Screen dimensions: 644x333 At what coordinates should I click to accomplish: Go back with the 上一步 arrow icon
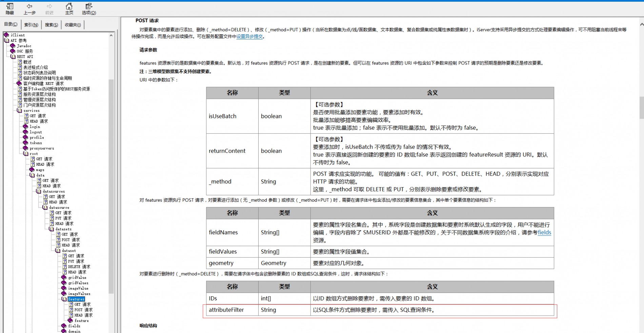[x=29, y=6]
